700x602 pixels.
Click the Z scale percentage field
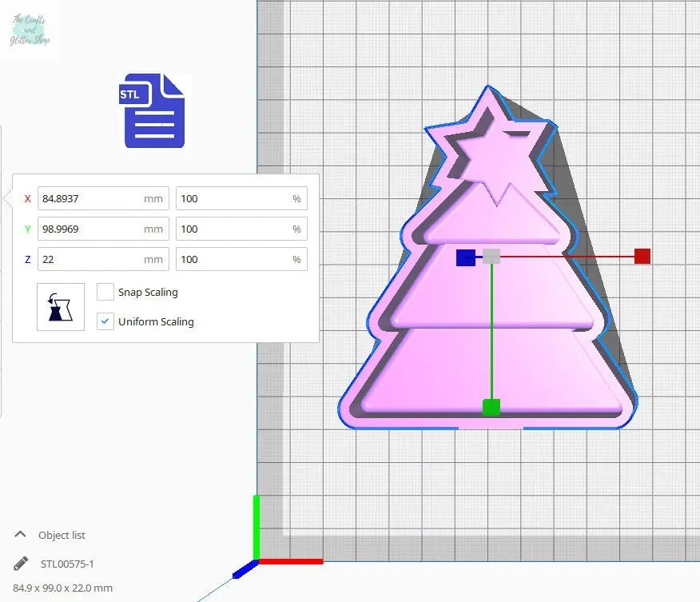pyautogui.click(x=233, y=259)
